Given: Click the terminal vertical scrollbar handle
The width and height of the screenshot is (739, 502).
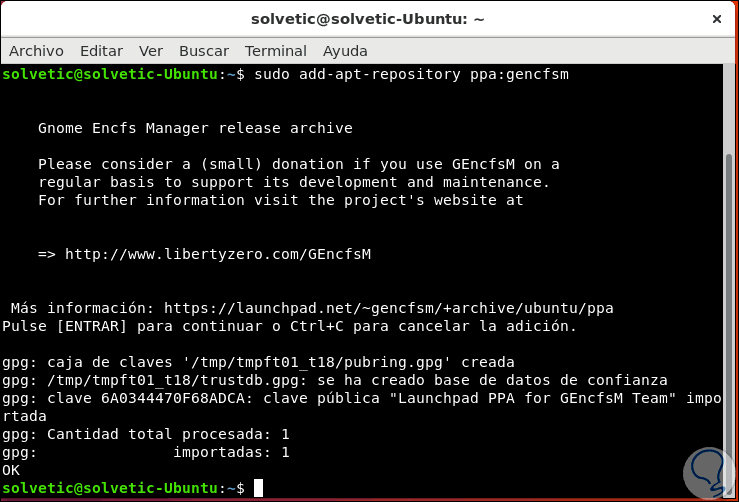Looking at the screenshot, I should (729, 325).
